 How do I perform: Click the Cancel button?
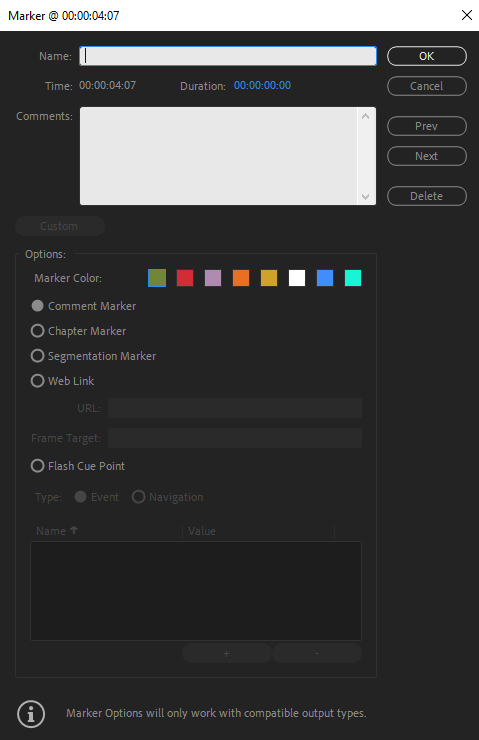[x=427, y=86]
